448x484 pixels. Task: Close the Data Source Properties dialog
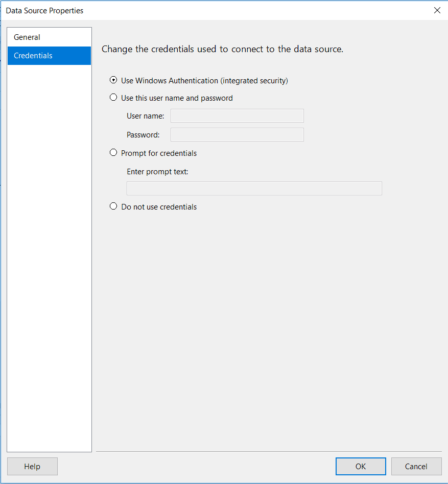click(x=437, y=10)
